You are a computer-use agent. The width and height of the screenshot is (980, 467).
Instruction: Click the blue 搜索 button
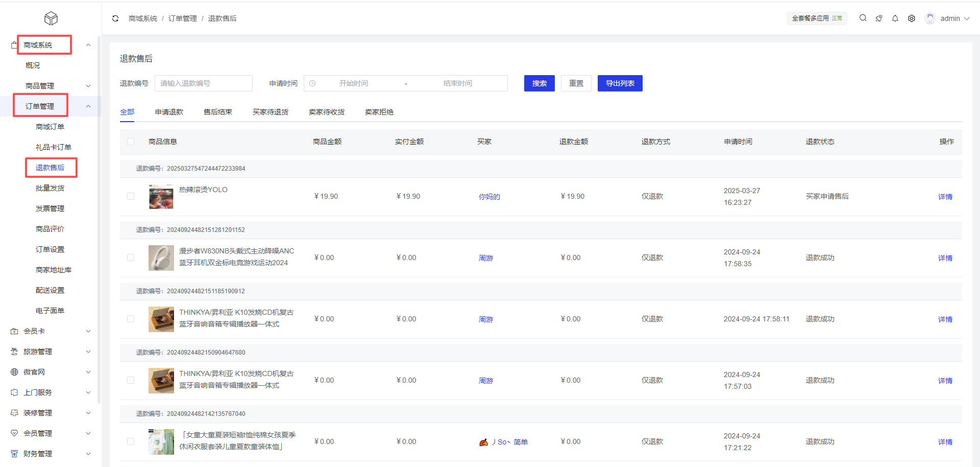click(x=539, y=83)
